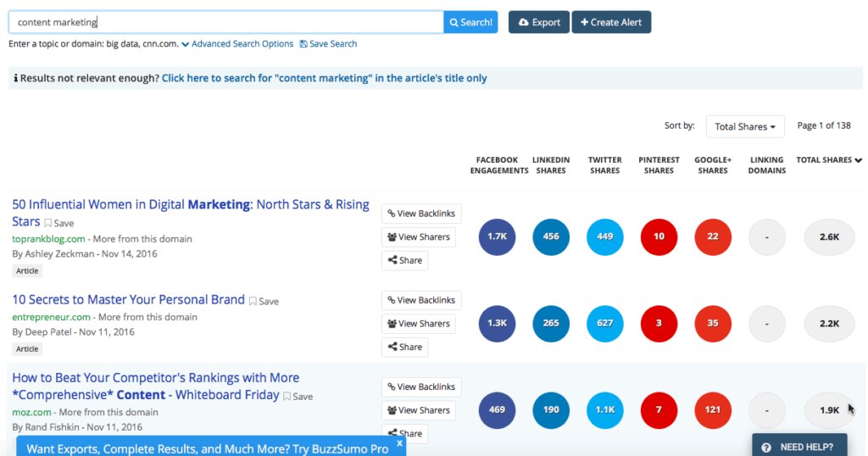Click the 2.6K total shares bubble
Viewport: 868px width, 456px height.
coord(829,236)
